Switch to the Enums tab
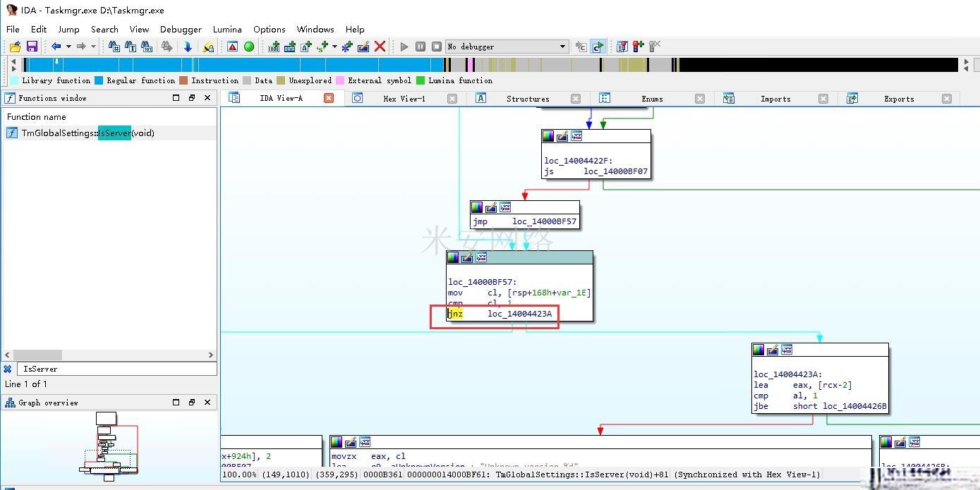The width and height of the screenshot is (980, 490). point(652,99)
